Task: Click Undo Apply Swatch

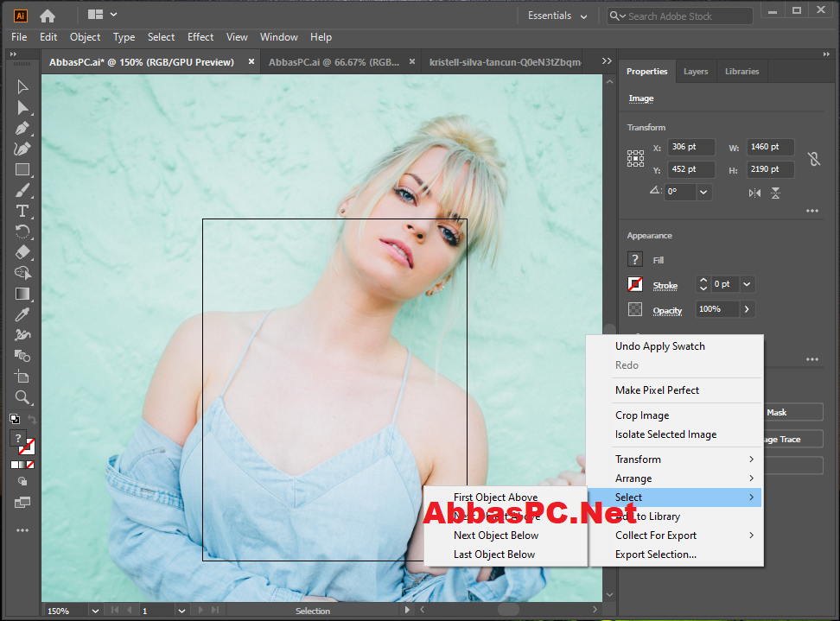Action: pos(674,346)
